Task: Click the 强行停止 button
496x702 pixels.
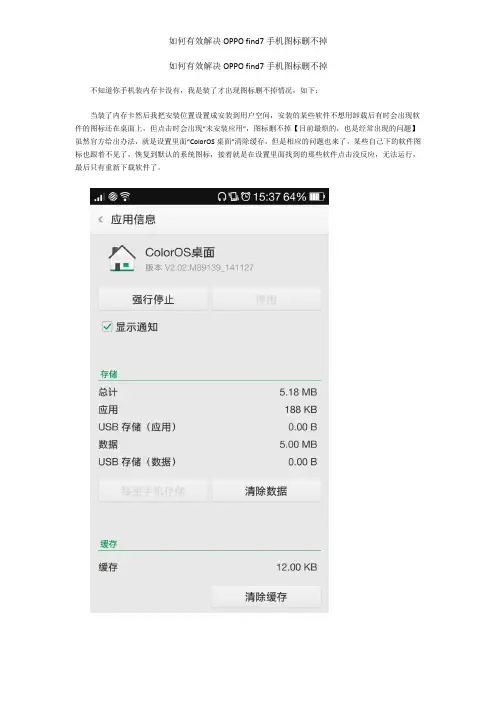Action: [153, 299]
